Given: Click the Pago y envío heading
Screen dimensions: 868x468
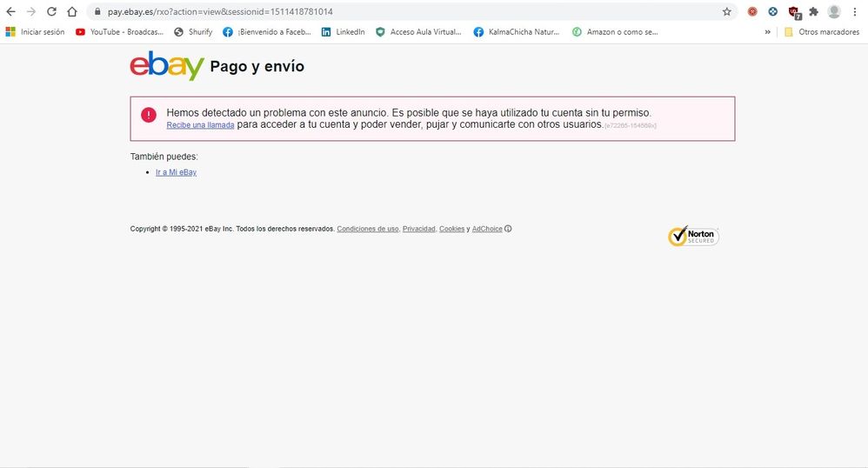Looking at the screenshot, I should point(257,66).
